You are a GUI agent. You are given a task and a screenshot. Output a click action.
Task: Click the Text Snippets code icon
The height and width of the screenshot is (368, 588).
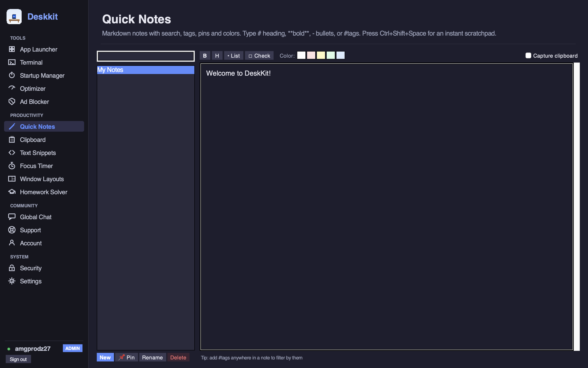coord(12,153)
